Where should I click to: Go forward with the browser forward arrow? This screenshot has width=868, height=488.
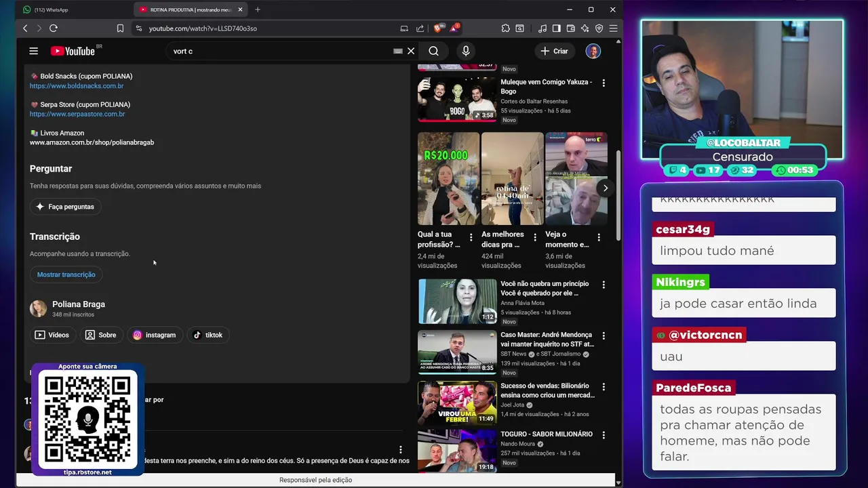click(x=39, y=28)
